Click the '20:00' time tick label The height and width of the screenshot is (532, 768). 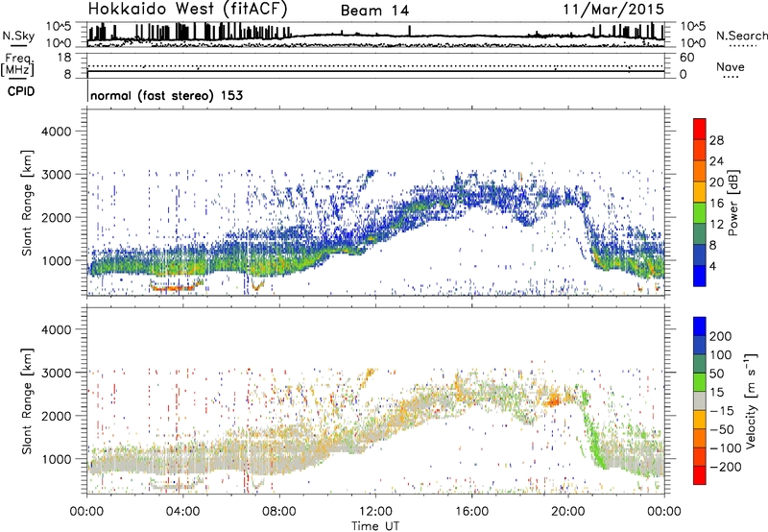tap(568, 512)
